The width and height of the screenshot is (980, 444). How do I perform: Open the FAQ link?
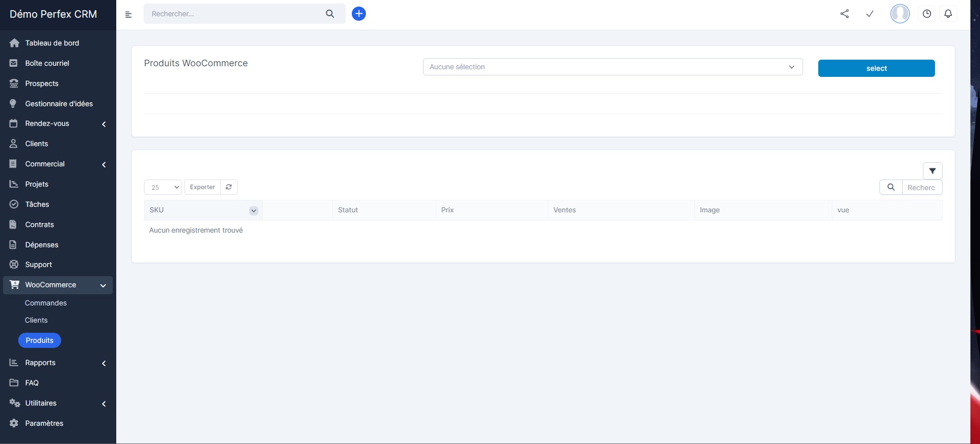[32, 383]
